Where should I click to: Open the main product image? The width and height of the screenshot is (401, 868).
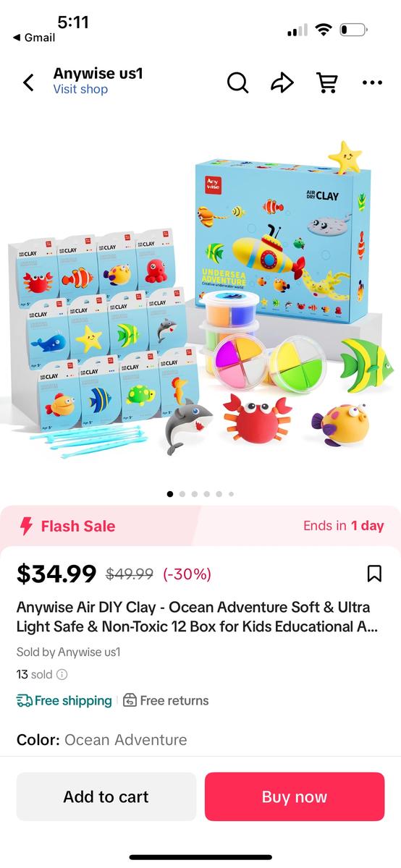200,304
